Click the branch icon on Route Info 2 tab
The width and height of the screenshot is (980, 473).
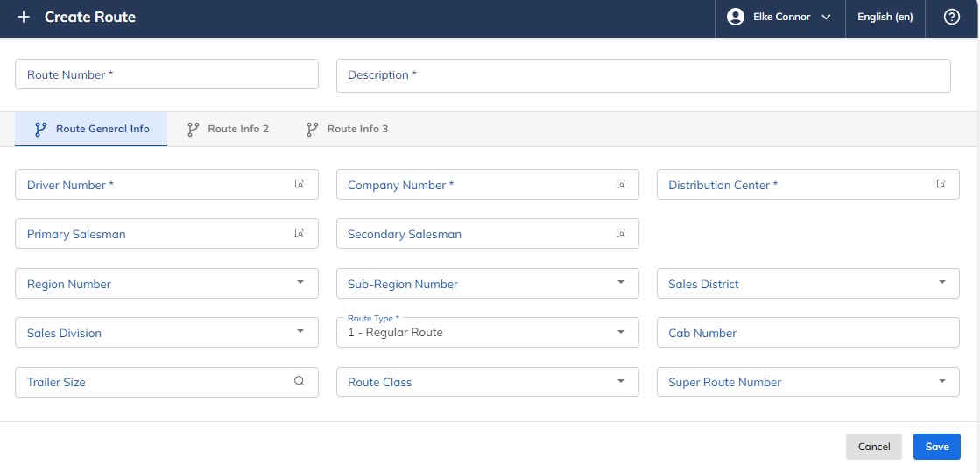click(x=194, y=130)
